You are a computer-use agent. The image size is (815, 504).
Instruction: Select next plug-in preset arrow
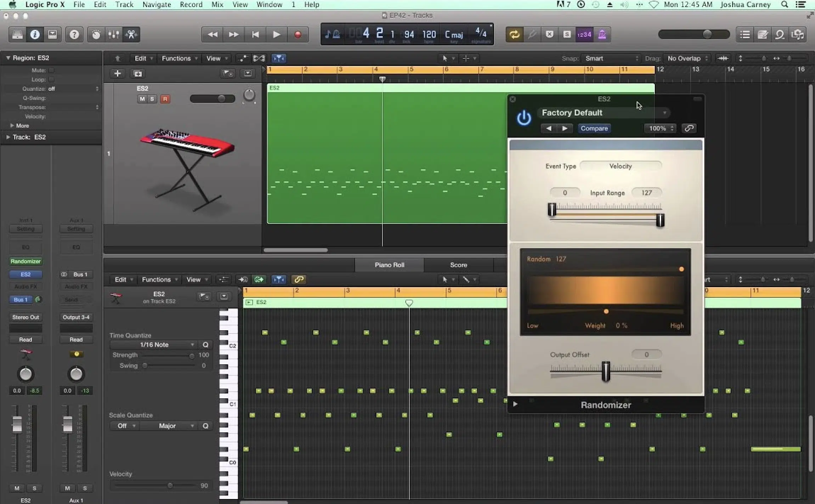point(565,128)
